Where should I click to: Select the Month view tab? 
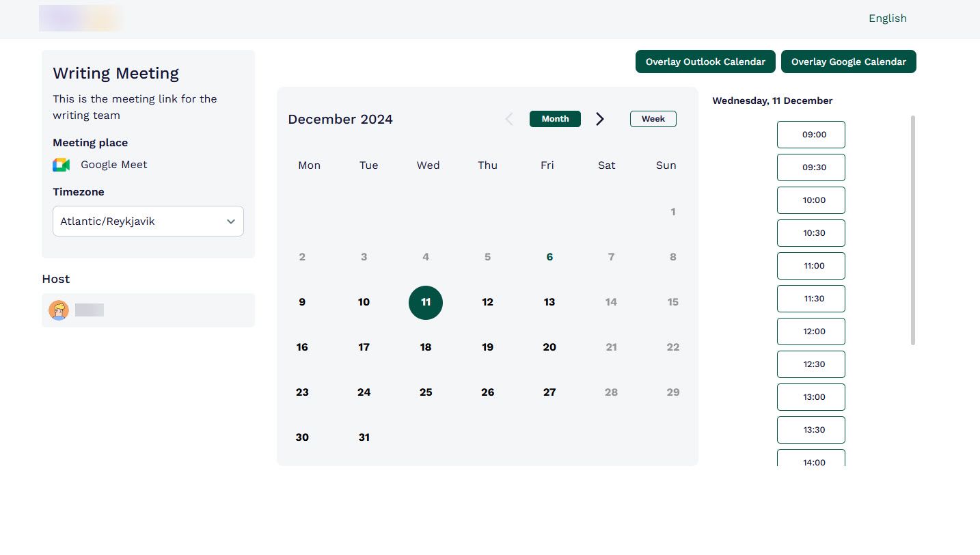point(554,118)
